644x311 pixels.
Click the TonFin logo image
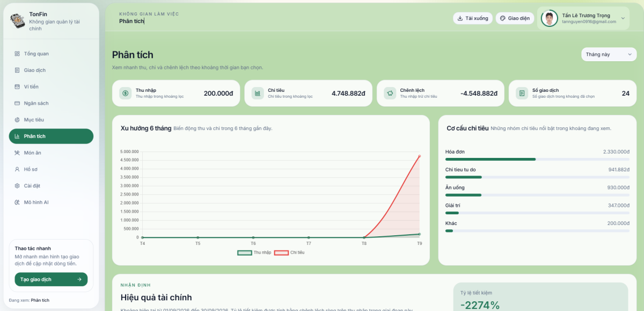tap(18, 21)
